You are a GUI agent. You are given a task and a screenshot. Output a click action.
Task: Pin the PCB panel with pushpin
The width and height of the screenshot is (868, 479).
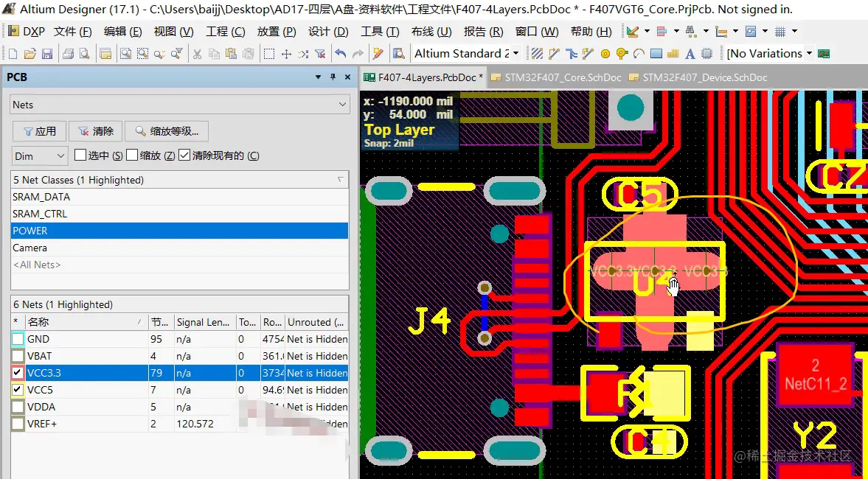point(333,77)
